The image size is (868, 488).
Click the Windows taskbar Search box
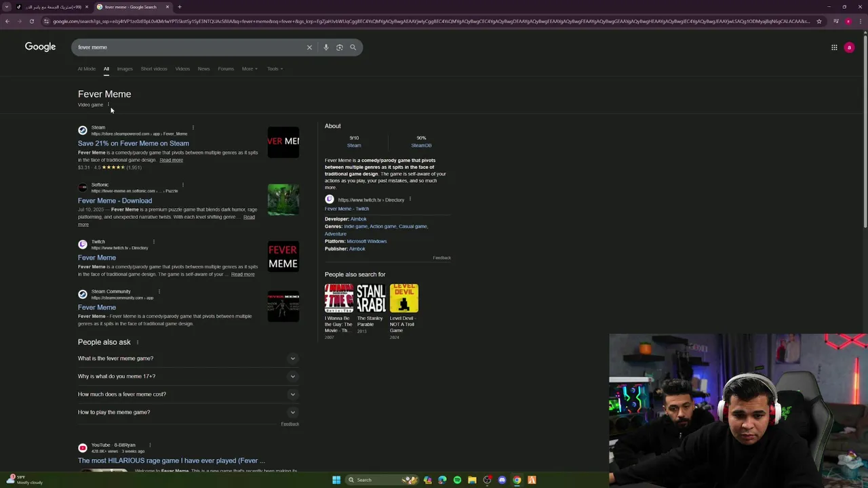click(382, 480)
